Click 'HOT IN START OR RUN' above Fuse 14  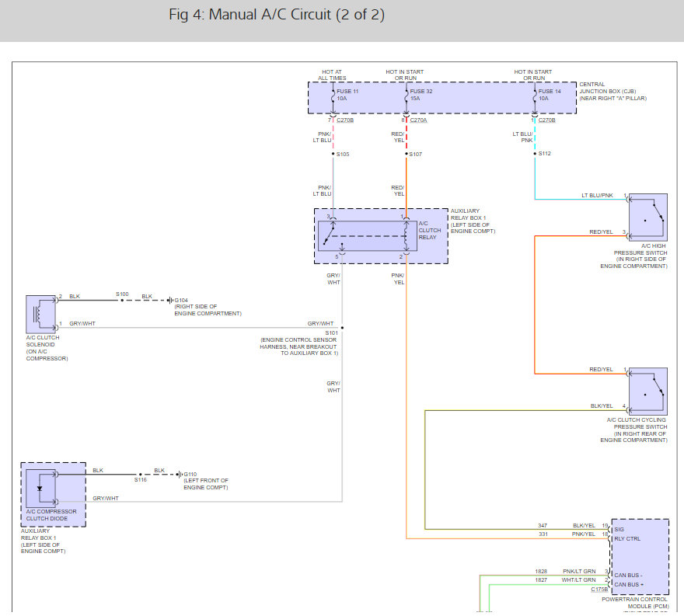[x=533, y=75]
